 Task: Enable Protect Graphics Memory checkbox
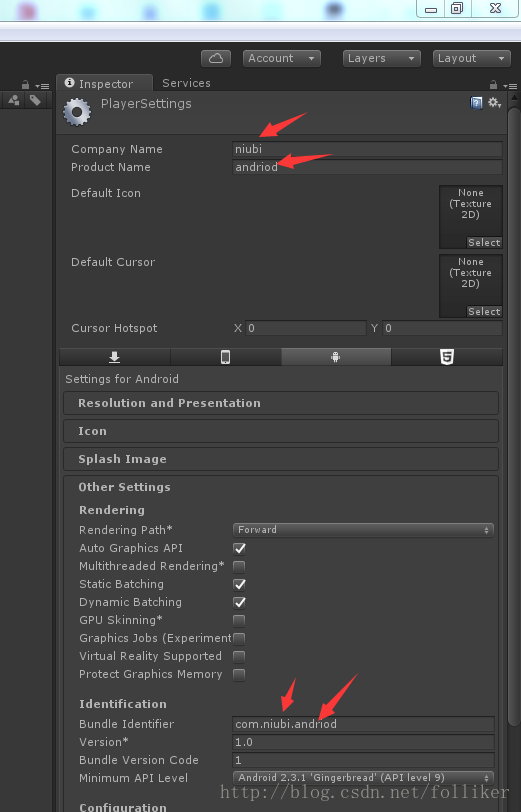[x=239, y=675]
